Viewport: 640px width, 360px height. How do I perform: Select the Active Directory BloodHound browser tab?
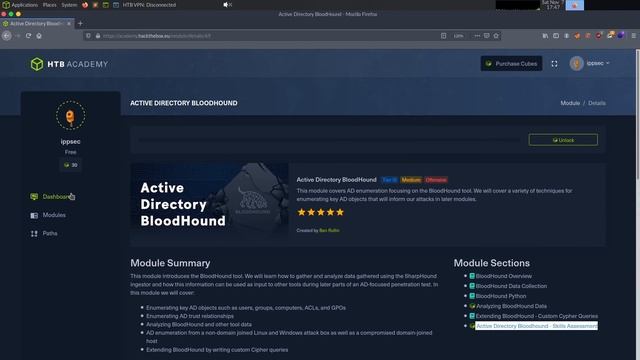click(36, 24)
